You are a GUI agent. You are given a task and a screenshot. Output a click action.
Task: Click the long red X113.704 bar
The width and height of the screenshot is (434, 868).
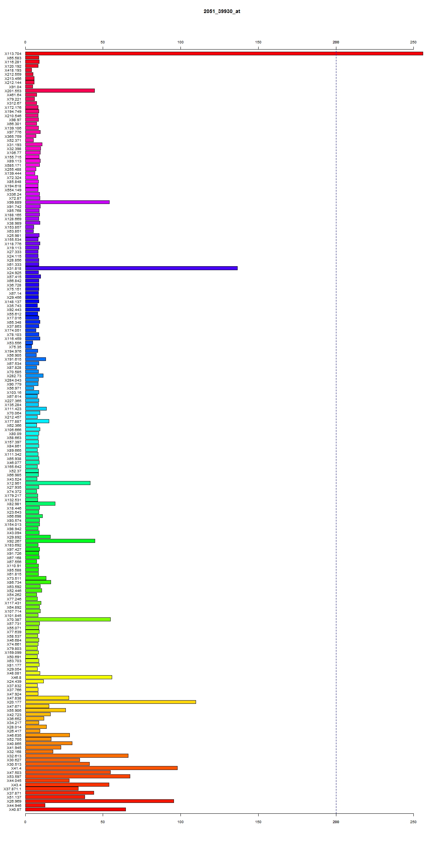224,54
